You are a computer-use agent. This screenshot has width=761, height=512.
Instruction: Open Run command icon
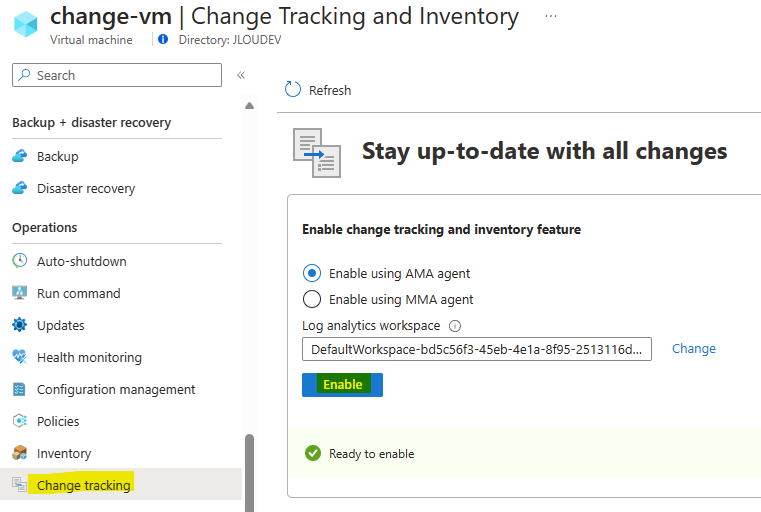point(19,293)
